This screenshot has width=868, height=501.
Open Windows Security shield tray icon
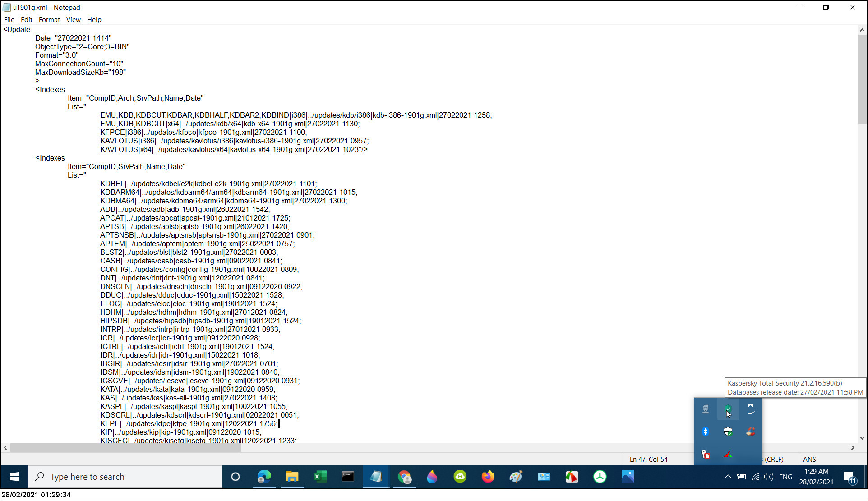coord(728,432)
